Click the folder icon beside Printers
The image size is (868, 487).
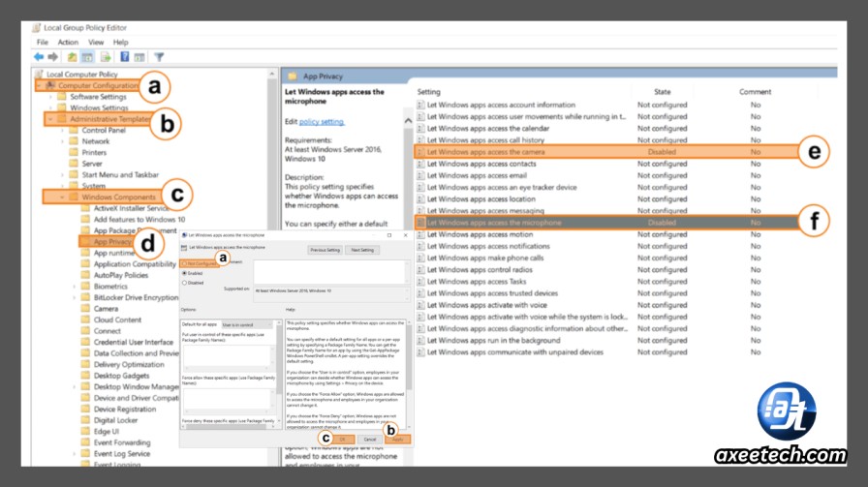(x=74, y=152)
